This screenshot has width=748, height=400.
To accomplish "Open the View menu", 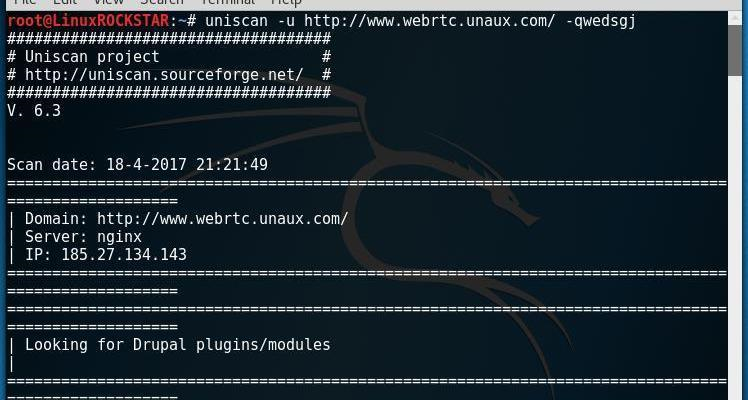I will point(109,2).
